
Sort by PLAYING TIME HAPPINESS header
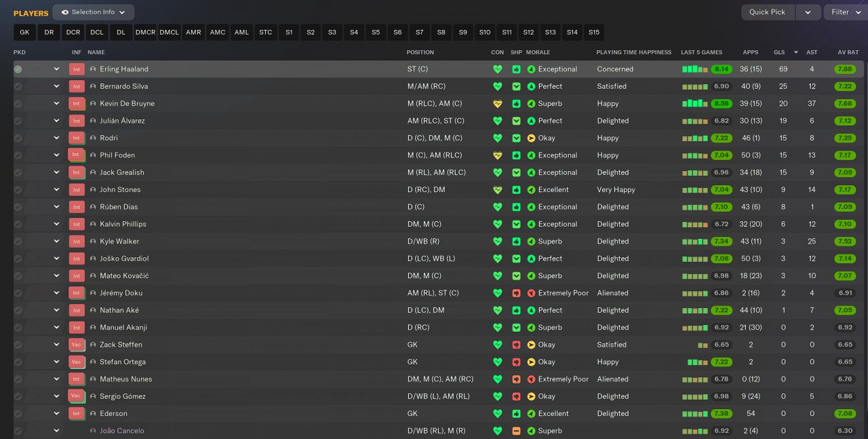click(634, 52)
